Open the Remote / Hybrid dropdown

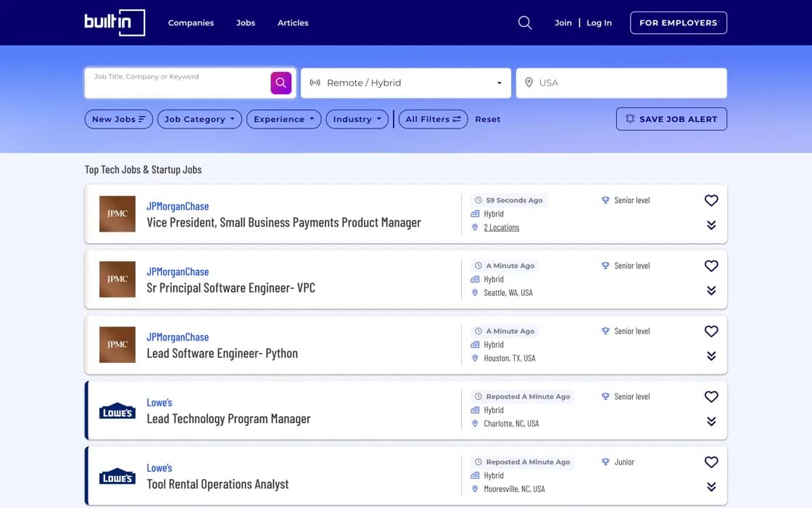coord(405,83)
